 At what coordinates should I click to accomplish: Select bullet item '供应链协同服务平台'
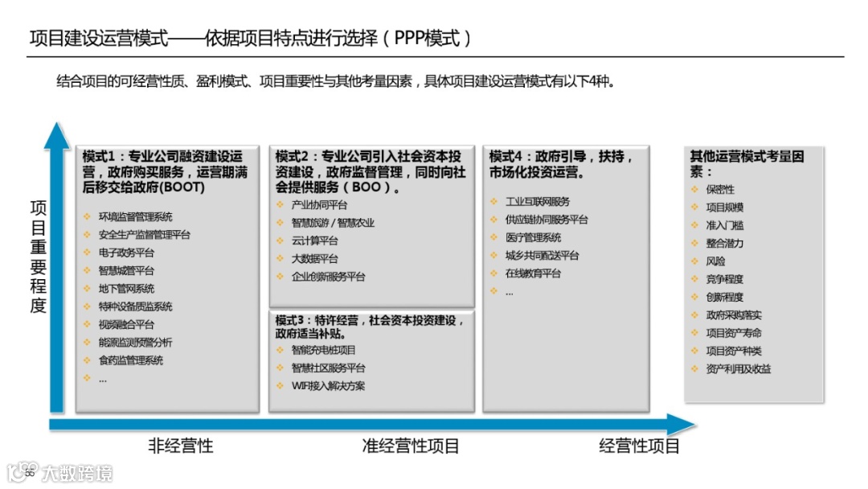click(x=547, y=220)
